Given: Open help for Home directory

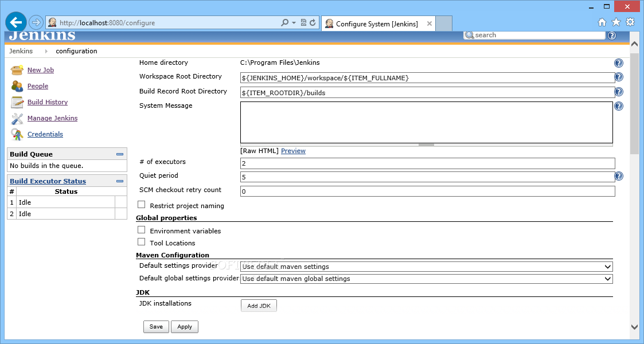Looking at the screenshot, I should tap(619, 63).
